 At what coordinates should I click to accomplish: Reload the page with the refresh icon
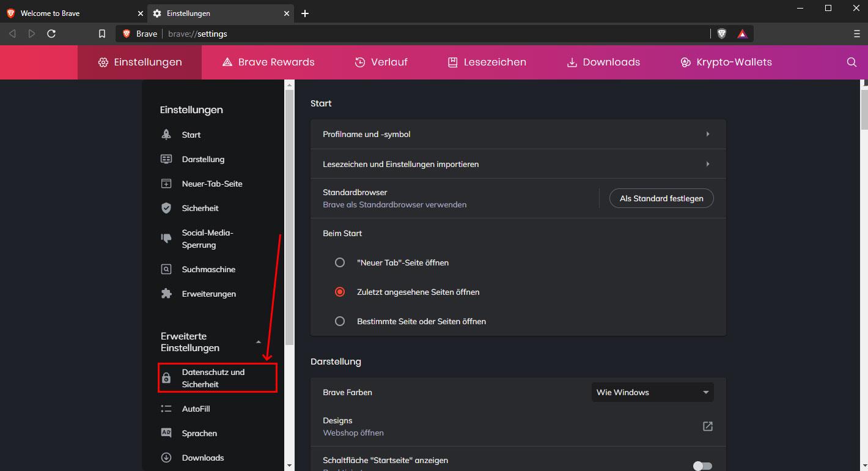click(51, 34)
